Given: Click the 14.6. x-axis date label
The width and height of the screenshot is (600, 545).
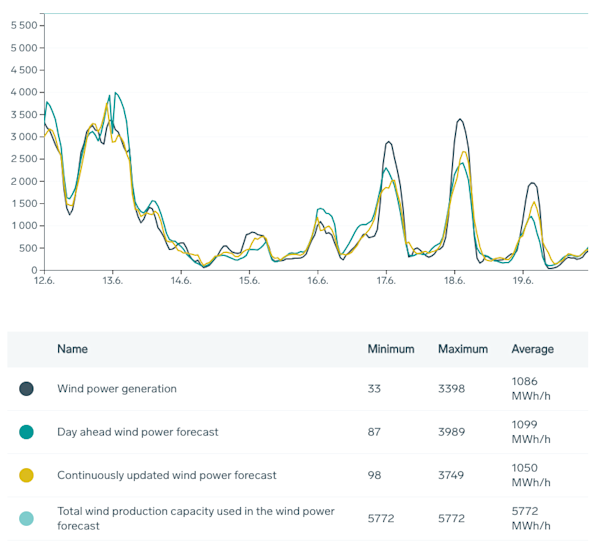Looking at the screenshot, I should pos(181,281).
